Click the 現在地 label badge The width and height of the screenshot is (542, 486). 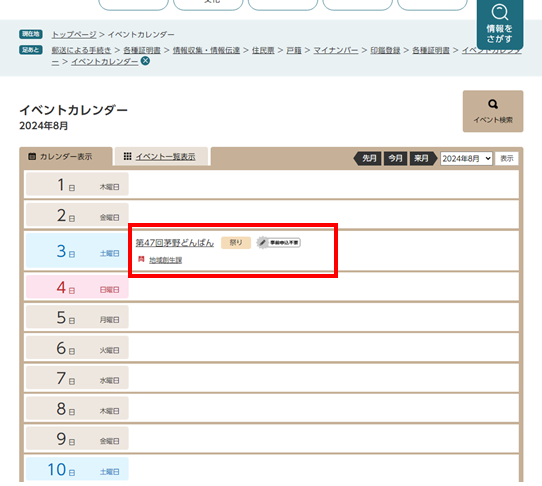coord(31,34)
